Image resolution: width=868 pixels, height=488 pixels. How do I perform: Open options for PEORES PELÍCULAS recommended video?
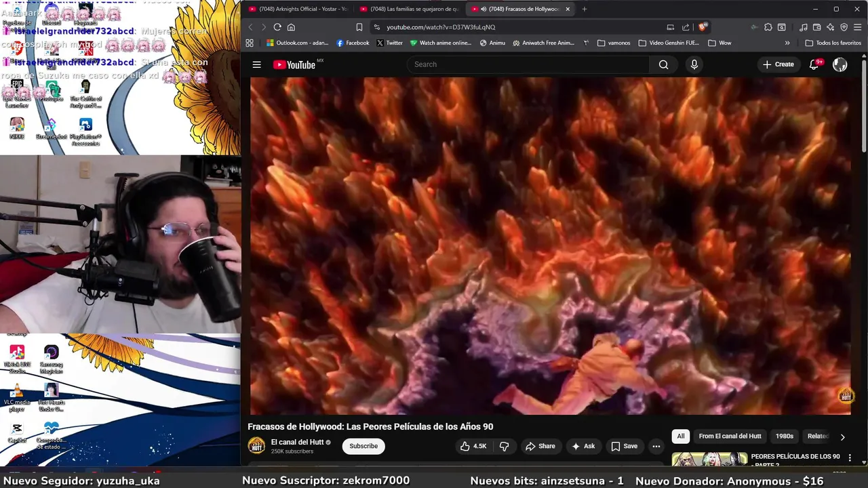[x=850, y=458]
